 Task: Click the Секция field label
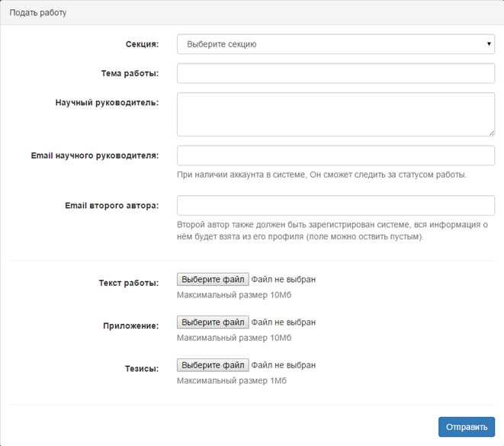coord(142,44)
